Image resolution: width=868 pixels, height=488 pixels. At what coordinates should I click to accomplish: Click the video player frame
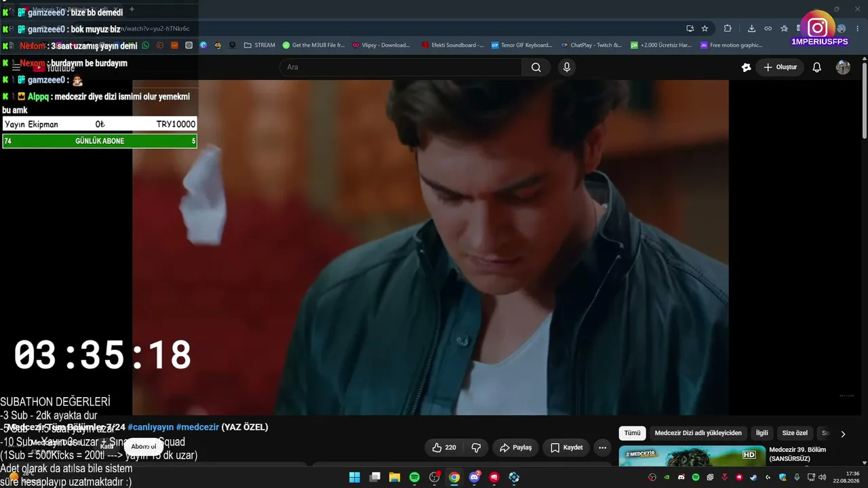(431, 247)
